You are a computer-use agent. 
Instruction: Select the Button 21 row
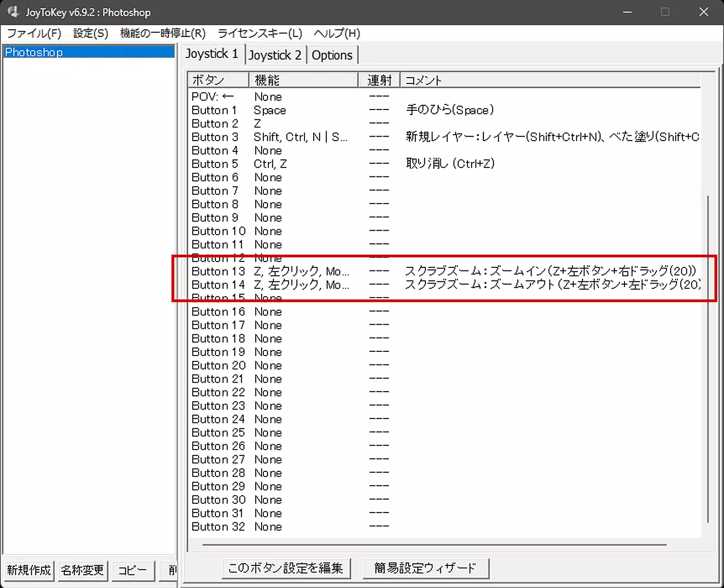[444, 379]
